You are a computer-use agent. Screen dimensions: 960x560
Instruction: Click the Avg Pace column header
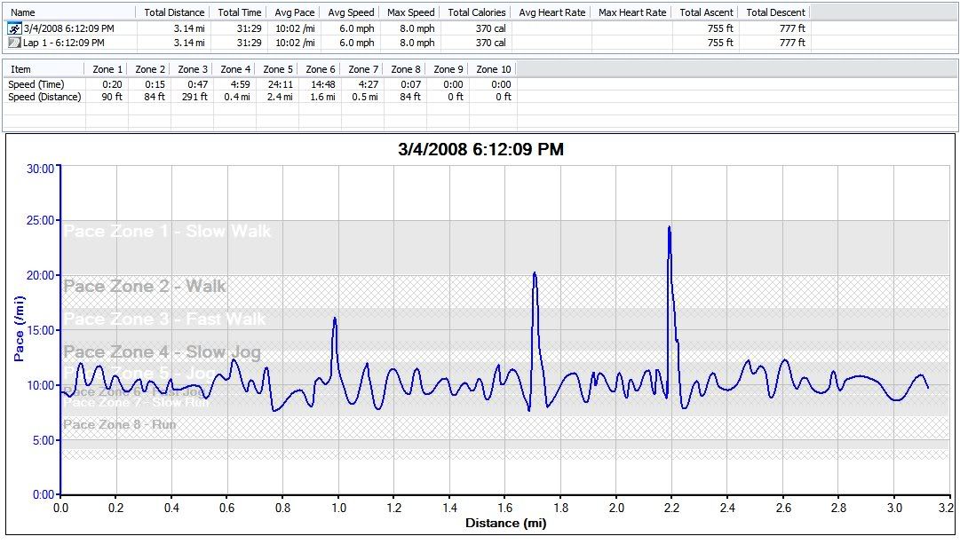[293, 12]
